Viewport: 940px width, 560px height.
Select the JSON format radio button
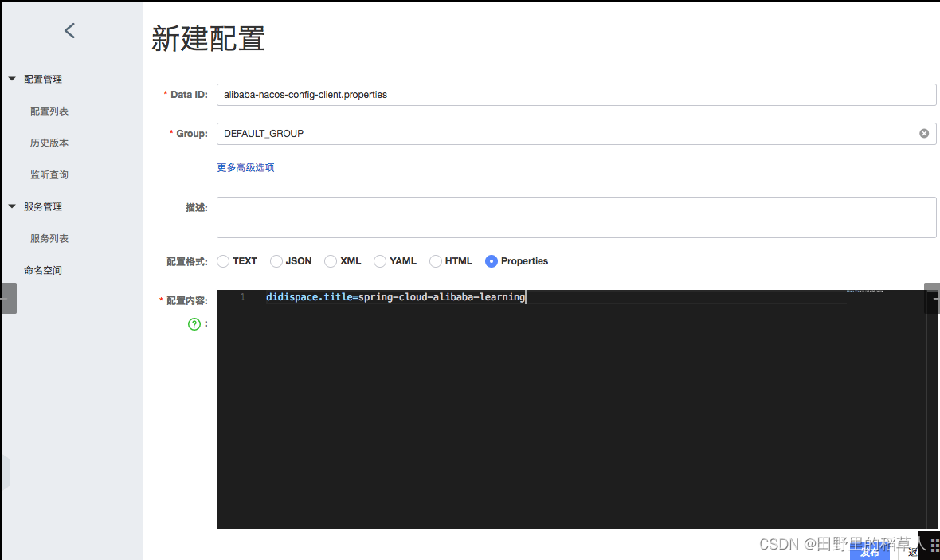[x=276, y=261]
